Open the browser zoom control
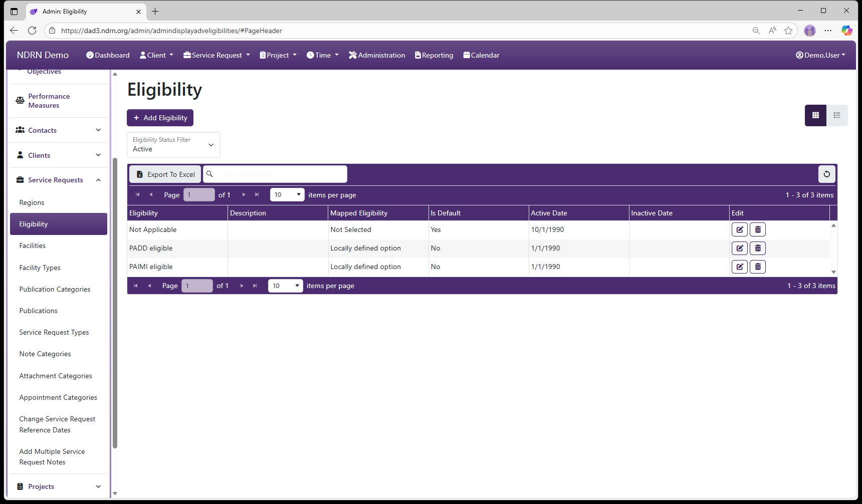The height and width of the screenshot is (504, 862). [756, 31]
